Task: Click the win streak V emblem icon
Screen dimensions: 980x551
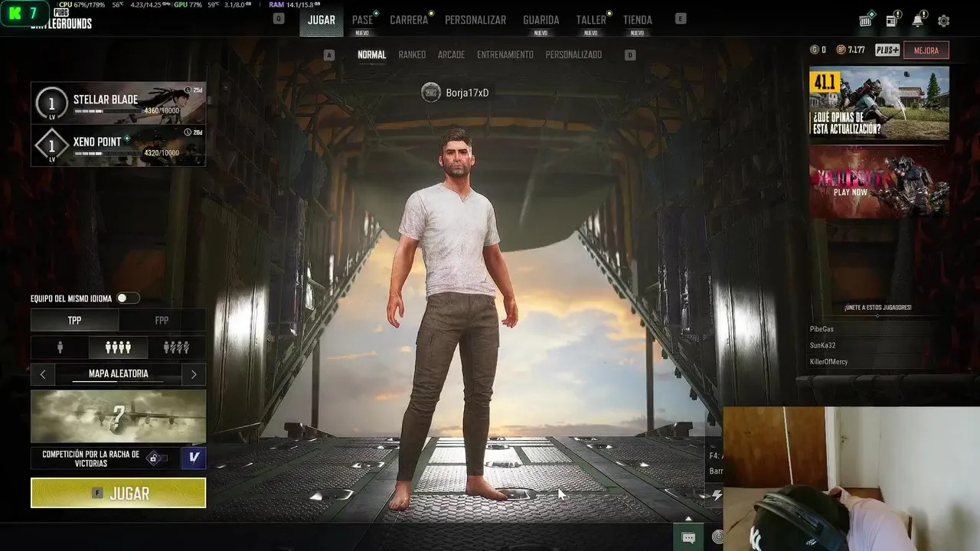Action: point(194,458)
